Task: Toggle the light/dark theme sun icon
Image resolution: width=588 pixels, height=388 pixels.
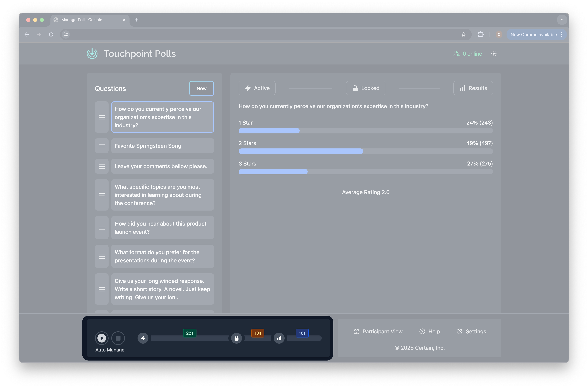Action: click(494, 54)
